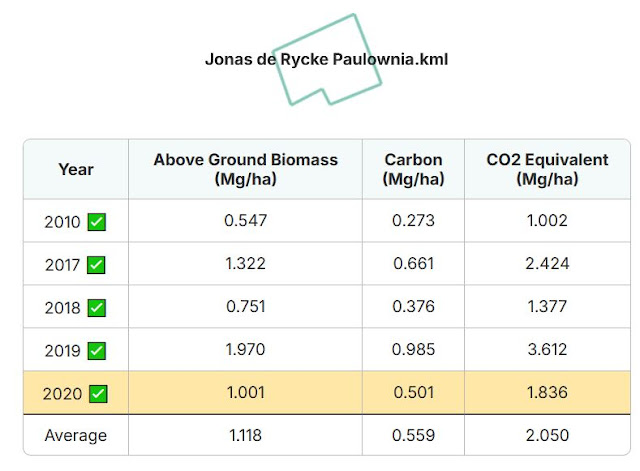The image size is (640, 471).
Task: Click the 2020 carbon value 0.501
Action: pos(413,393)
